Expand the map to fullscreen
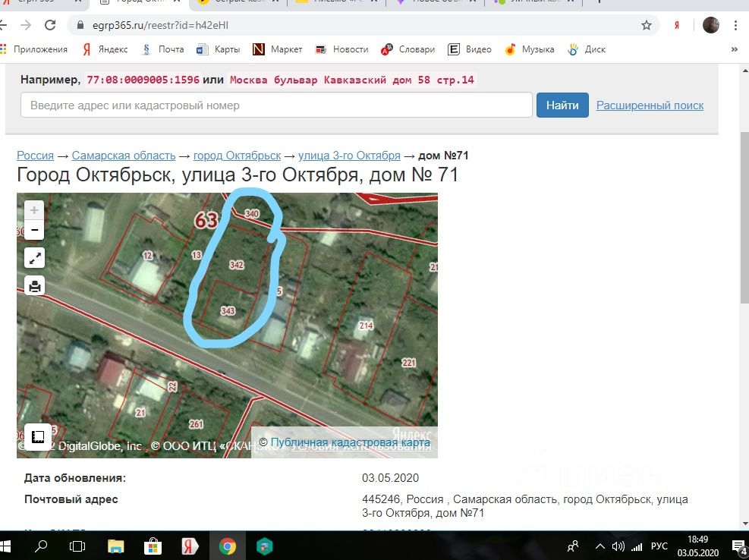The height and width of the screenshot is (560, 749). 34,258
